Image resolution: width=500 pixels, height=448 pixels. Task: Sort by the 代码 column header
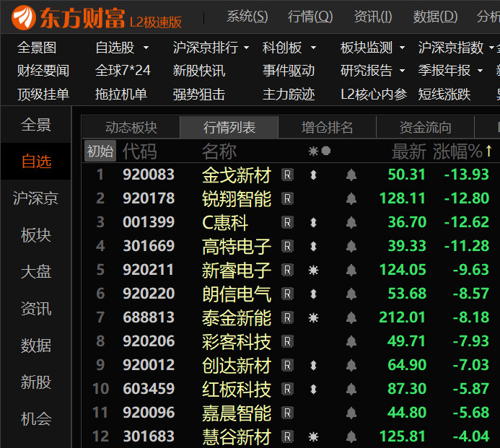[140, 151]
